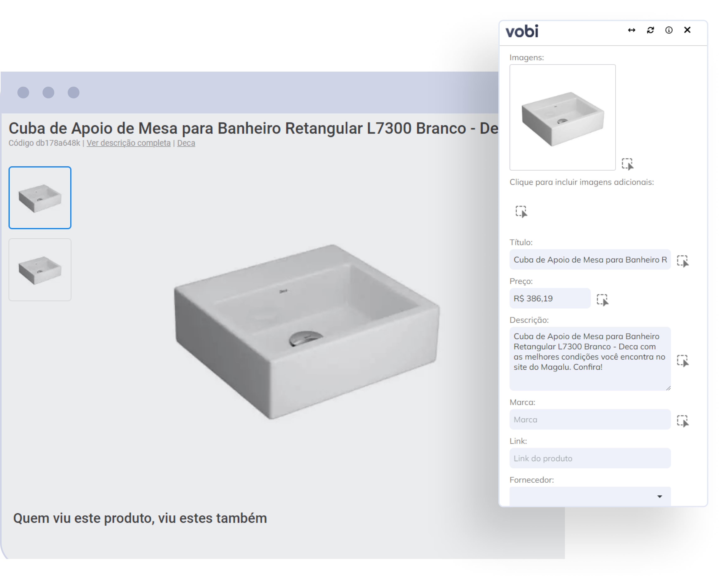Select the second sink thumbnail
The width and height of the screenshot is (728, 586).
(40, 270)
